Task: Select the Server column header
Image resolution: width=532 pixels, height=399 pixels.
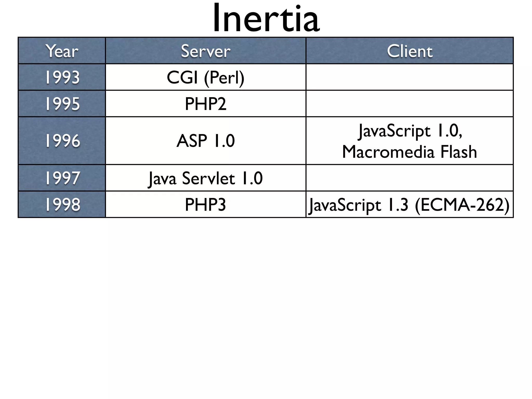Action: (x=205, y=51)
